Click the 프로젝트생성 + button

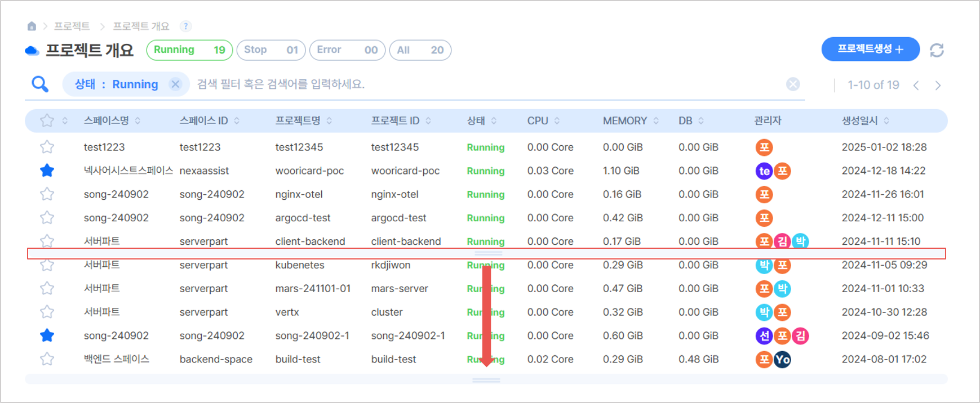click(871, 50)
